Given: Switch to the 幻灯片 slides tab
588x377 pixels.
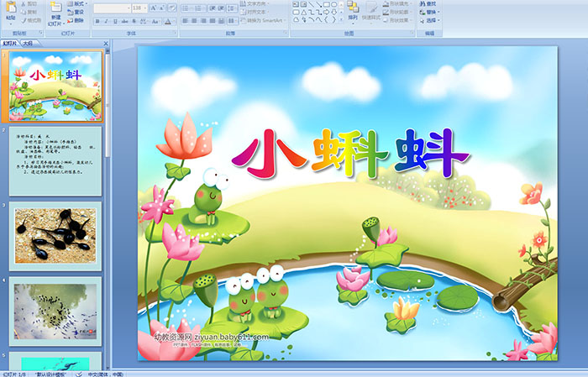Looking at the screenshot, I should click(10, 44).
